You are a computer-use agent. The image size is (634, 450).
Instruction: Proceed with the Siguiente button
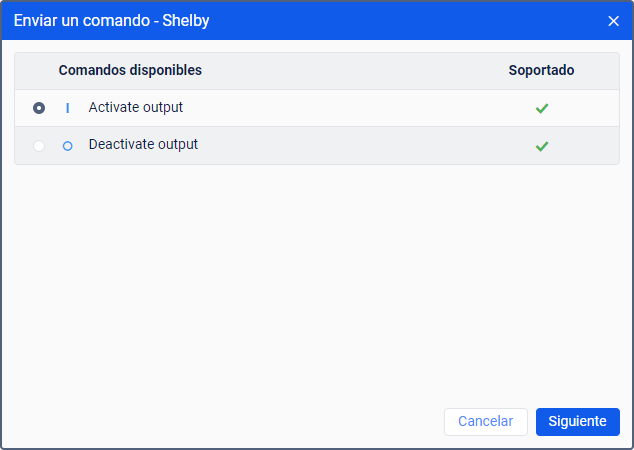coord(577,421)
